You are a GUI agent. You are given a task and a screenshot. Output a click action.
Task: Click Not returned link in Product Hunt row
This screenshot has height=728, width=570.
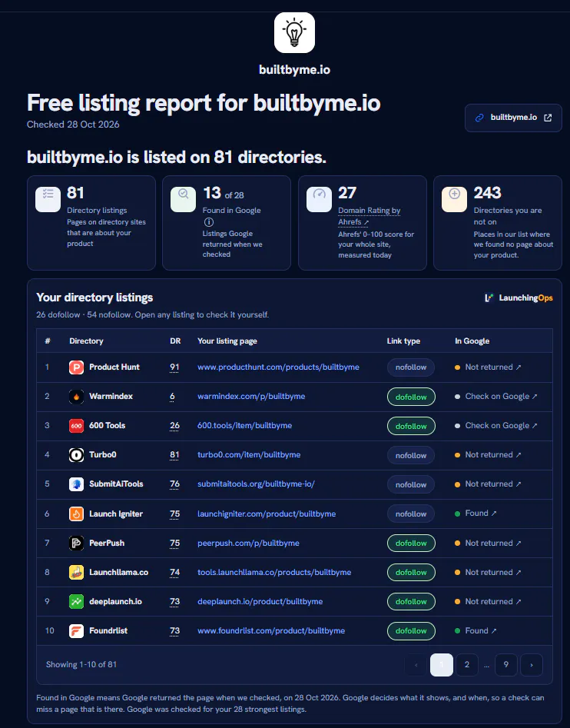[488, 367]
